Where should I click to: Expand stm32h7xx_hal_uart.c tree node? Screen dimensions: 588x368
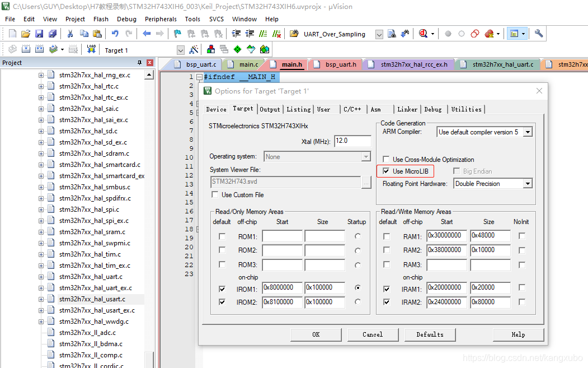pyautogui.click(x=41, y=277)
